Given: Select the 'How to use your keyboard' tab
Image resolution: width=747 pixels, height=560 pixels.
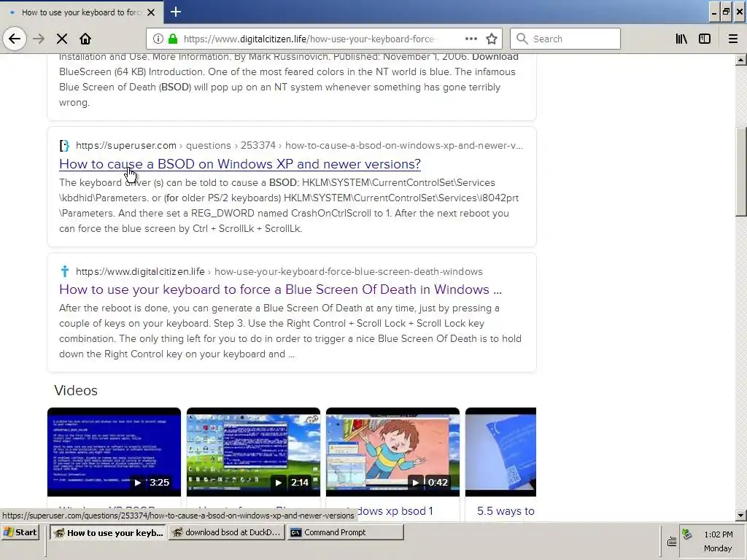Looking at the screenshot, I should (82, 12).
